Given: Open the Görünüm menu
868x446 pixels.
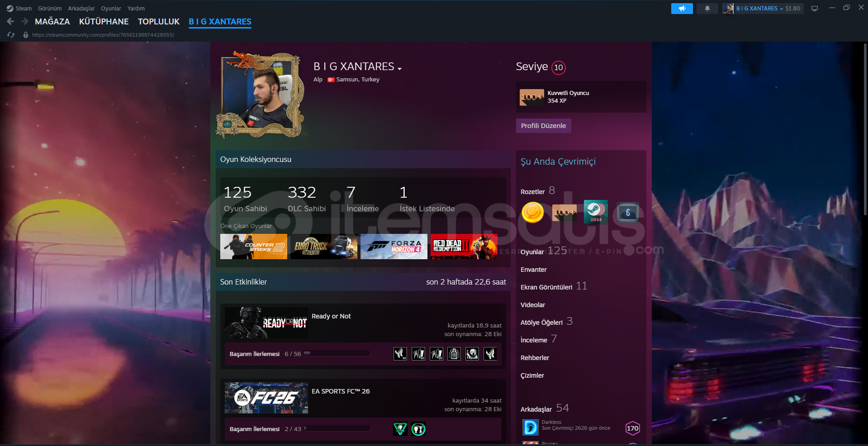Looking at the screenshot, I should 50,9.
